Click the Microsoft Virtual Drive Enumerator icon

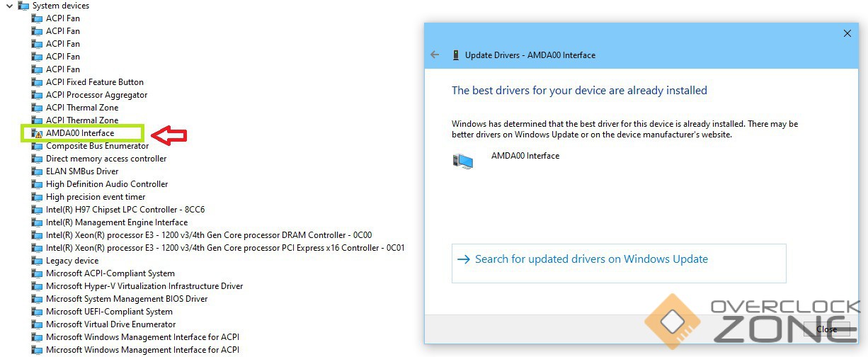tap(37, 324)
